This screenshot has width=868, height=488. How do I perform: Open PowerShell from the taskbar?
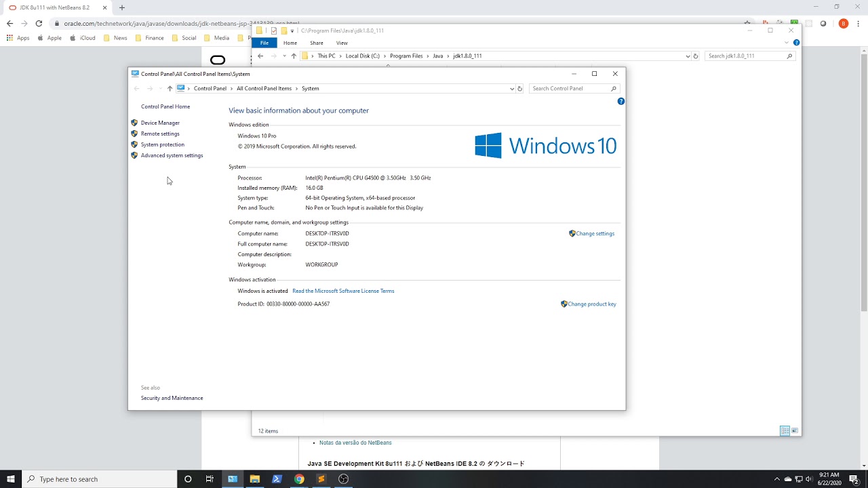coord(277,479)
